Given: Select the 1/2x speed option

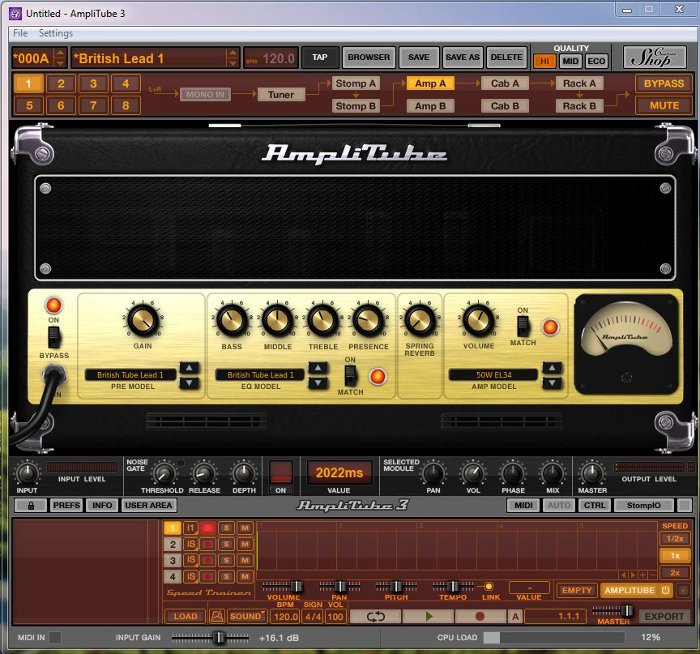Looking at the screenshot, I should click(x=675, y=539).
